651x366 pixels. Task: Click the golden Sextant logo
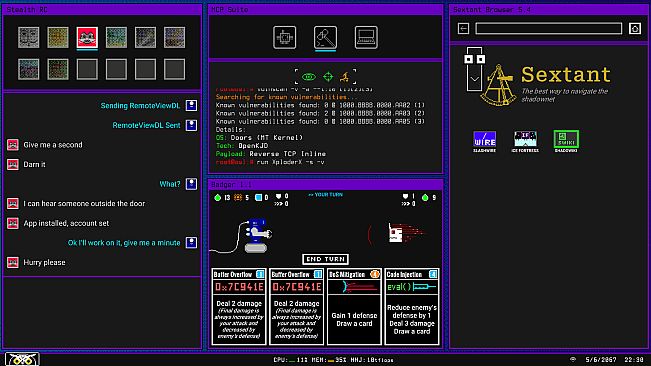(x=498, y=85)
